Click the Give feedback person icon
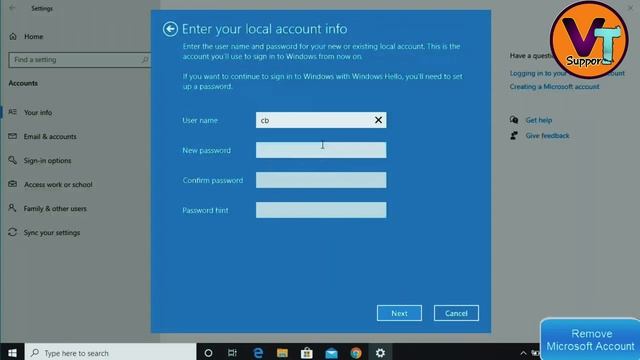 coord(514,136)
